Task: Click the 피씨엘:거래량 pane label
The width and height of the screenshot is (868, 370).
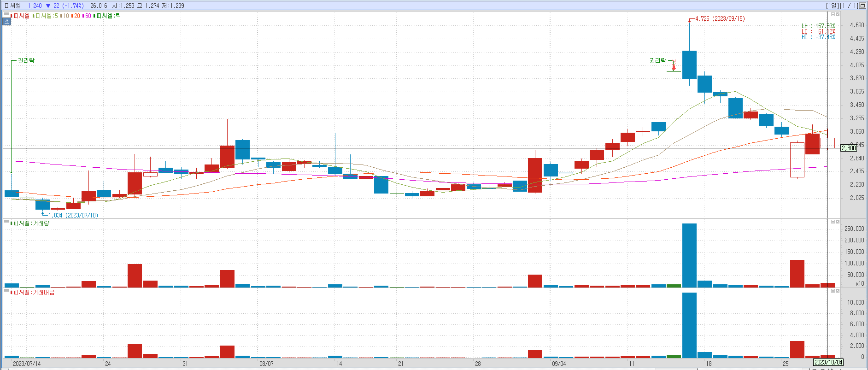Action: tap(31, 223)
